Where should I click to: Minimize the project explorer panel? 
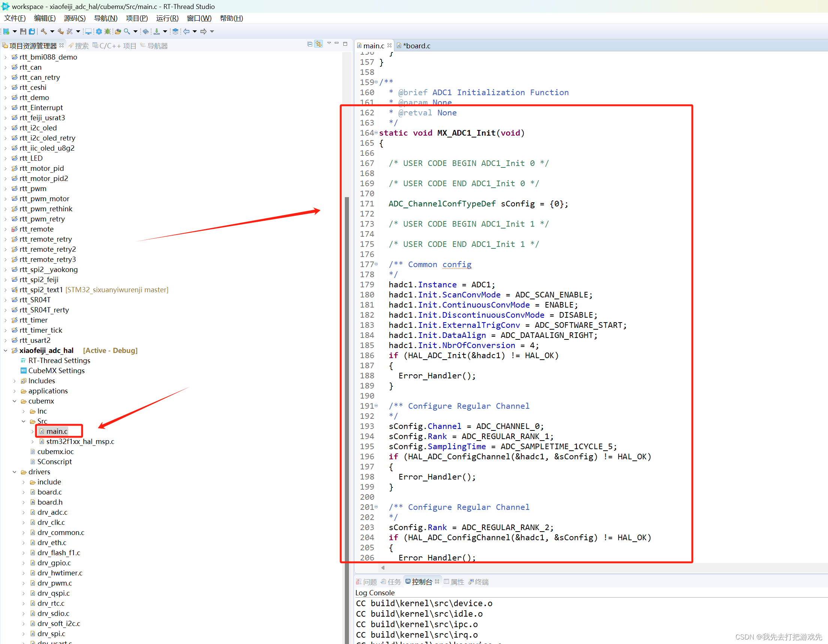[337, 43]
